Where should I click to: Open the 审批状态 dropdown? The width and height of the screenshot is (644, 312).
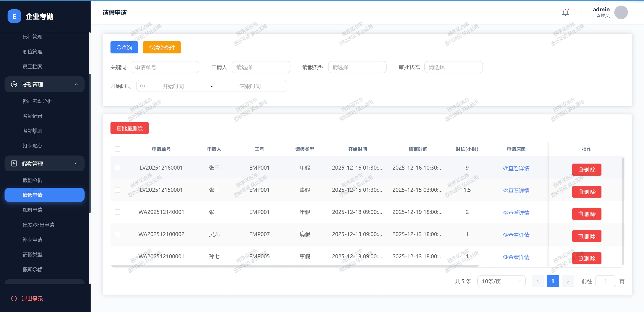point(453,67)
